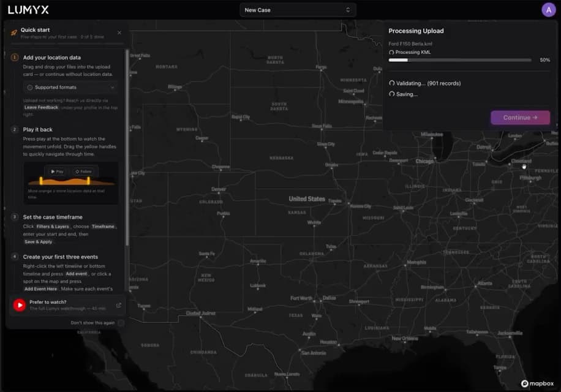Click the Save & Apply tag

click(39, 242)
